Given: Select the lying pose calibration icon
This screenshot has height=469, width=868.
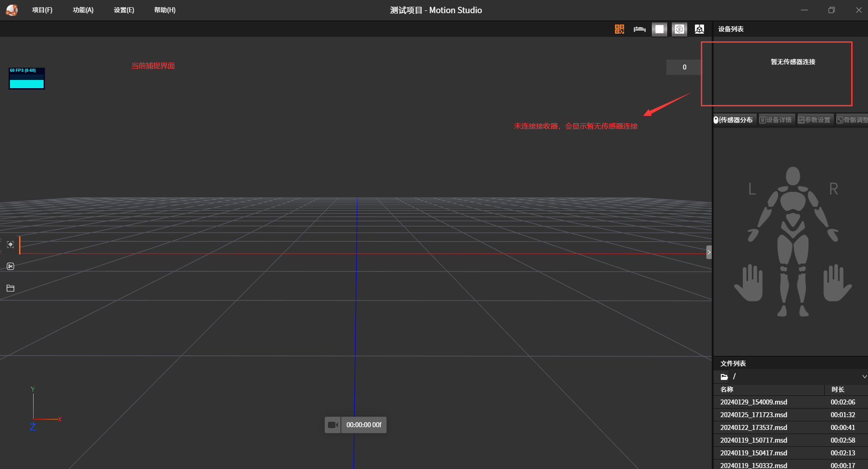Looking at the screenshot, I should [x=640, y=29].
